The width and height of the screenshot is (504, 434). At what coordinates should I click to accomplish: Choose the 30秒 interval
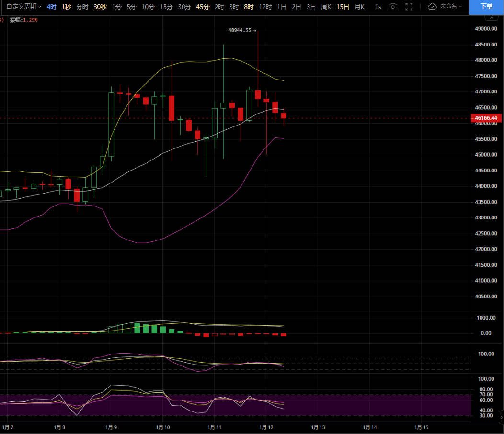[x=100, y=7]
